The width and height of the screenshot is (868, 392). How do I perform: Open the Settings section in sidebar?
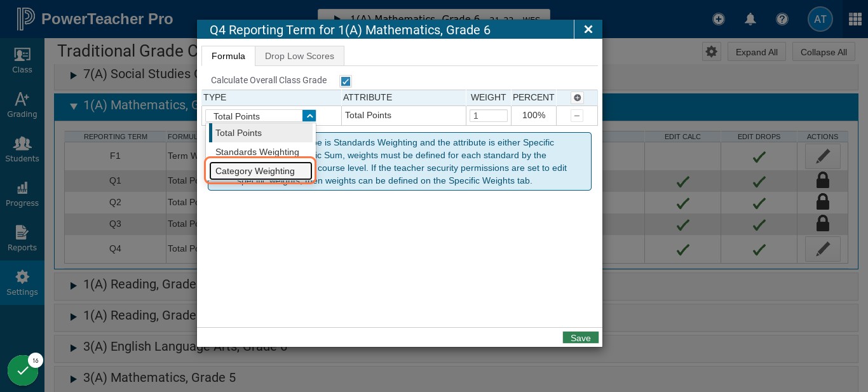click(x=22, y=283)
